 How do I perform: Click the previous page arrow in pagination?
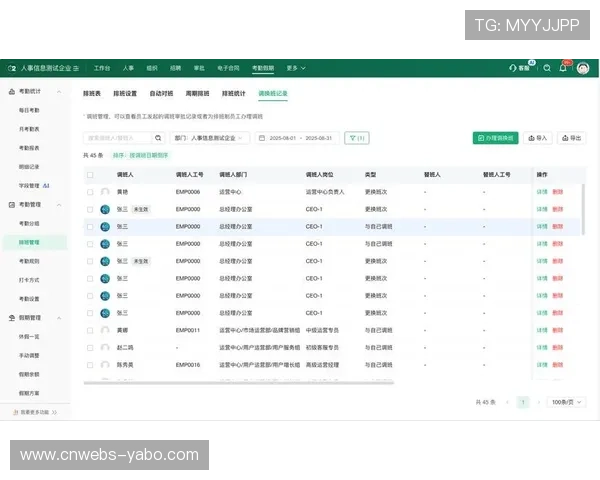coord(507,402)
